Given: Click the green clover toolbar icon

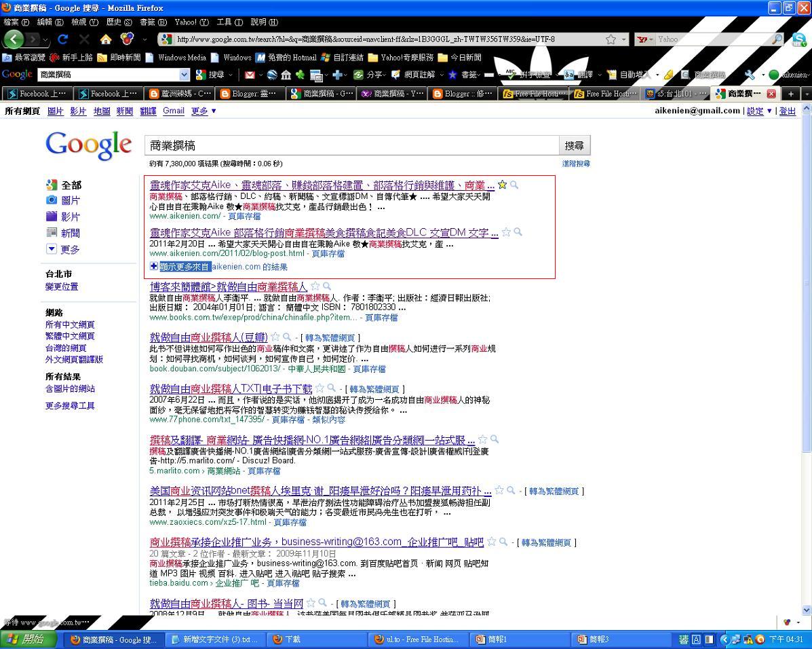Looking at the screenshot, I should (x=300, y=75).
